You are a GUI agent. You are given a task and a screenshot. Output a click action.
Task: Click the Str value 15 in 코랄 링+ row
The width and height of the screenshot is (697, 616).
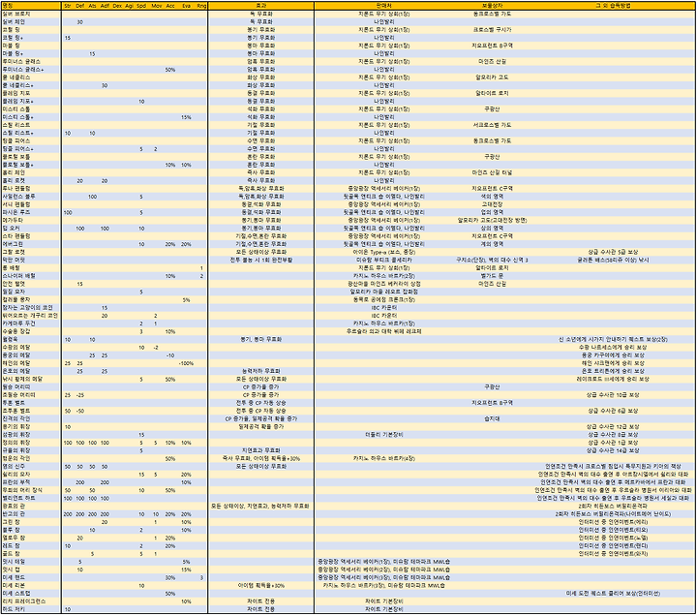(68, 38)
